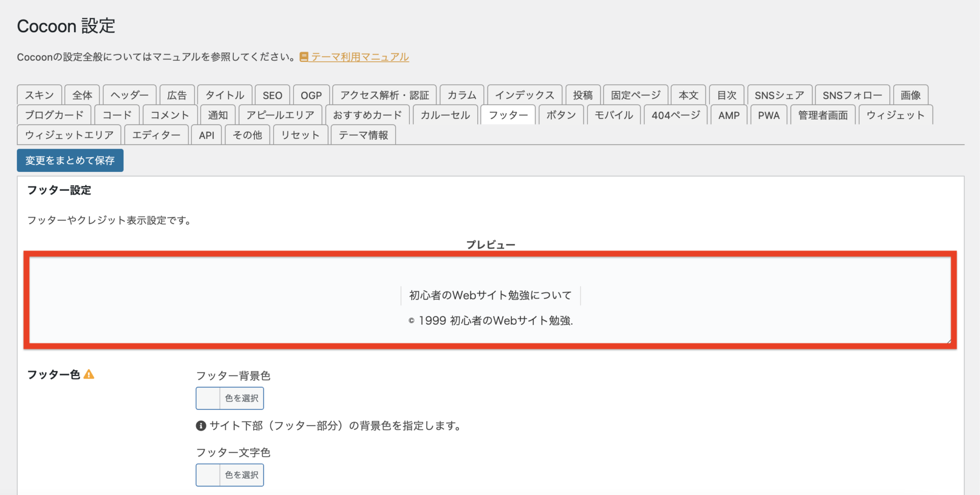Screen dimensions: 980x495
Task: Switch to the ボタン tab
Action: coord(561,115)
